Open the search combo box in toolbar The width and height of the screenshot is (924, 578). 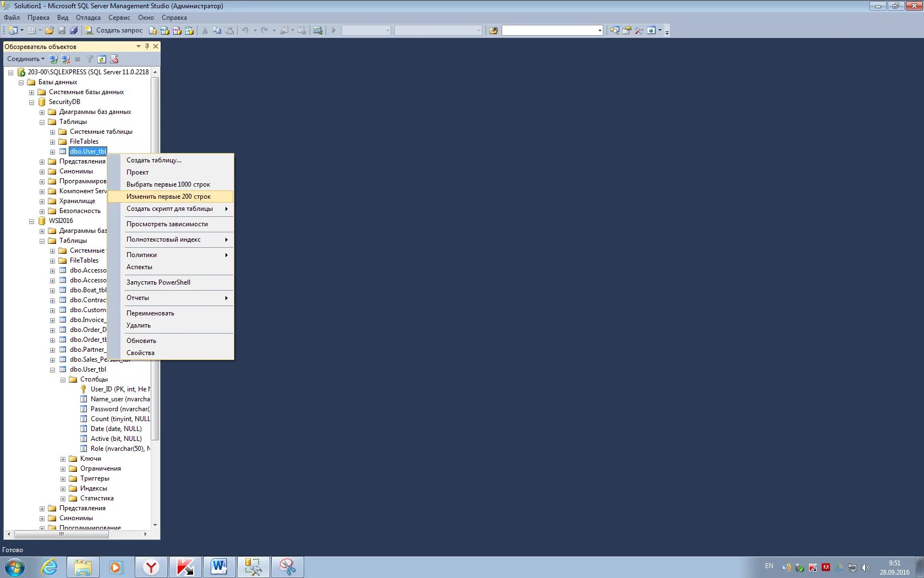pos(552,30)
